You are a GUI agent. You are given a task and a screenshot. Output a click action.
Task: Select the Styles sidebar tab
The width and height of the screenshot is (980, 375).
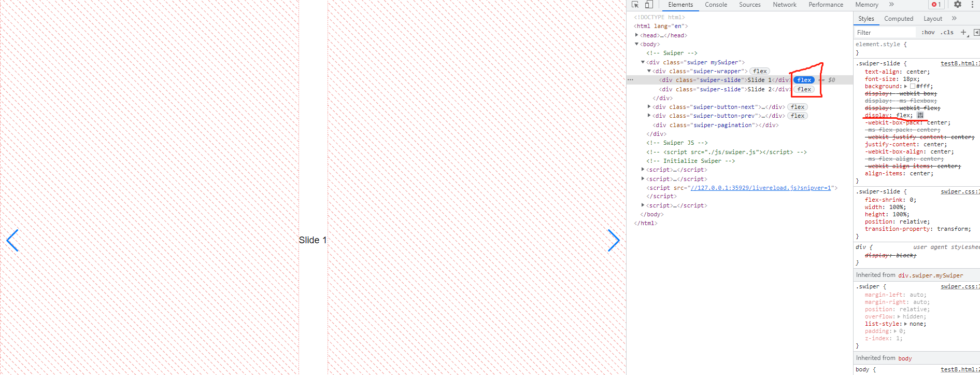[866, 19]
